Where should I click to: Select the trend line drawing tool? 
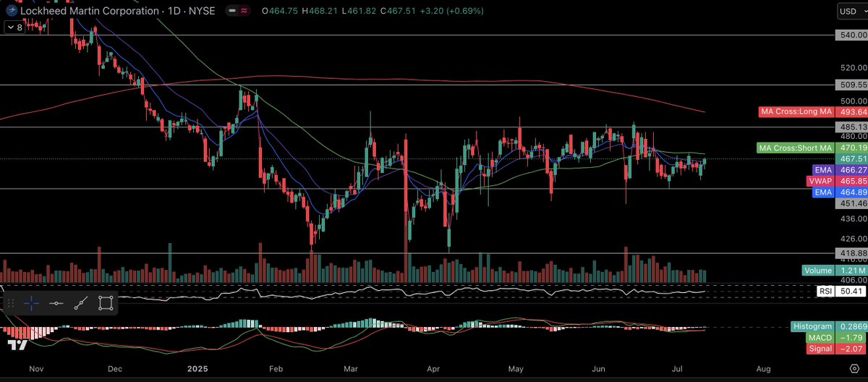pos(81,303)
